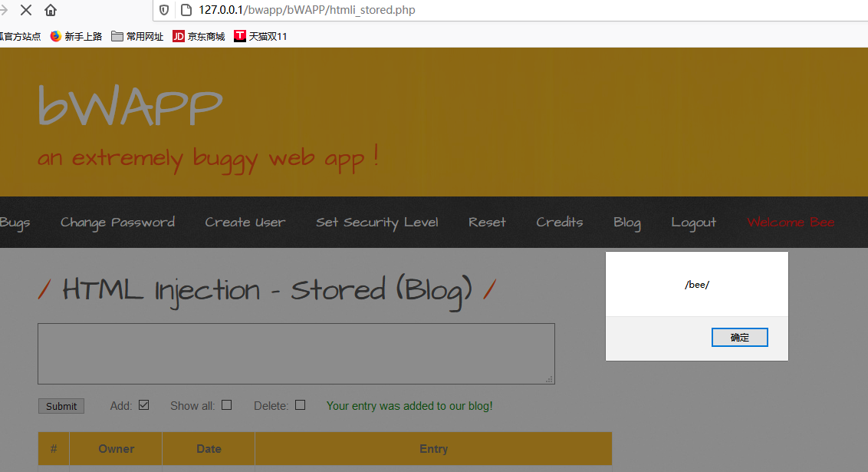Click the blog entry text area
Screen dimensions: 868x472
tap(296, 354)
